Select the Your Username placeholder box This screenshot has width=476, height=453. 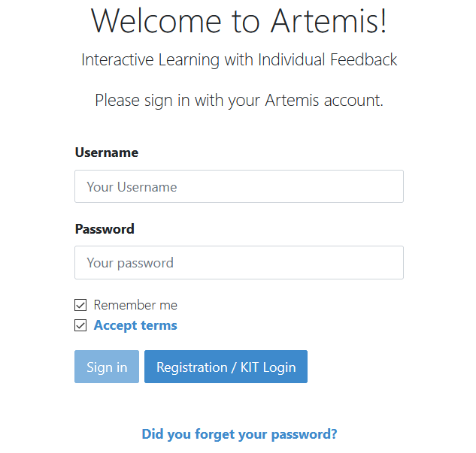(x=238, y=186)
